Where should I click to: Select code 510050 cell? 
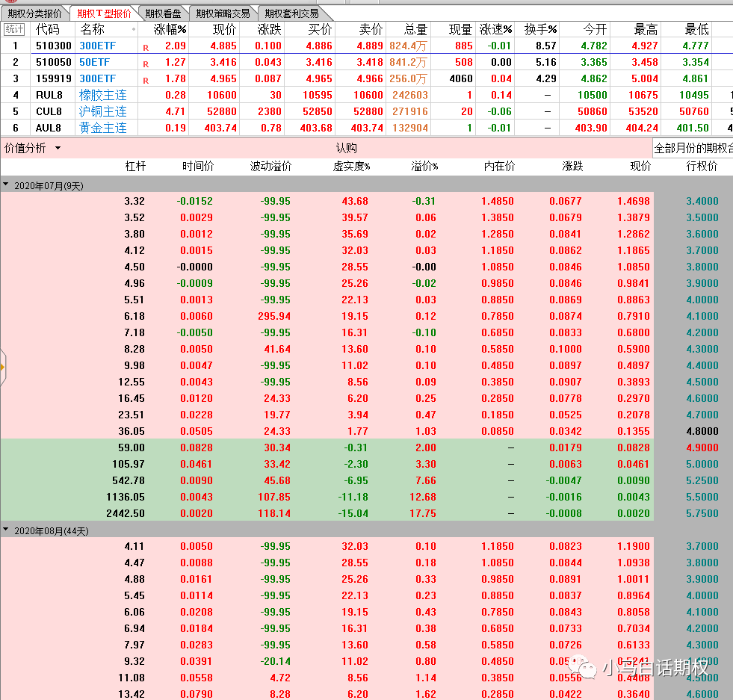click(54, 62)
